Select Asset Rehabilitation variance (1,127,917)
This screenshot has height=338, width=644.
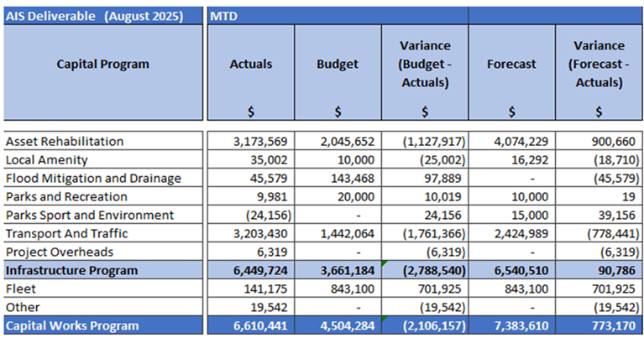[425, 141]
